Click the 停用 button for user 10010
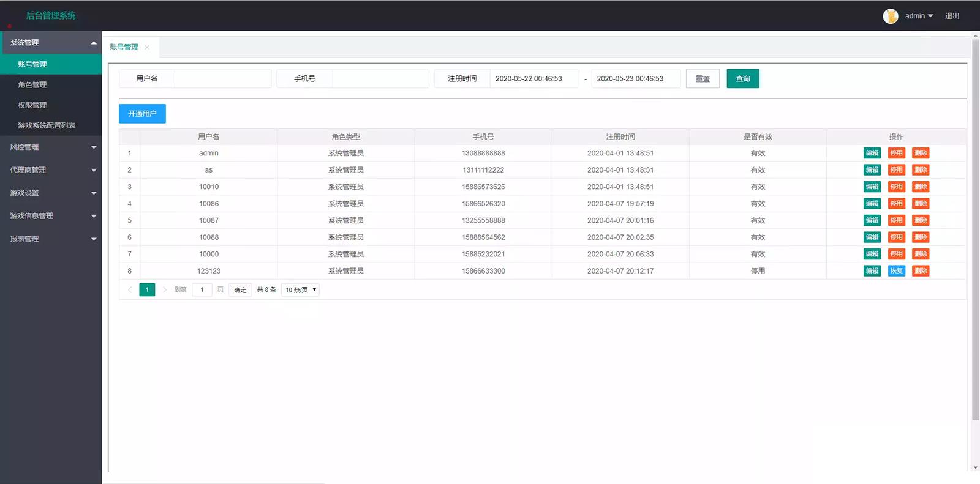Image resolution: width=980 pixels, height=484 pixels. pyautogui.click(x=896, y=187)
